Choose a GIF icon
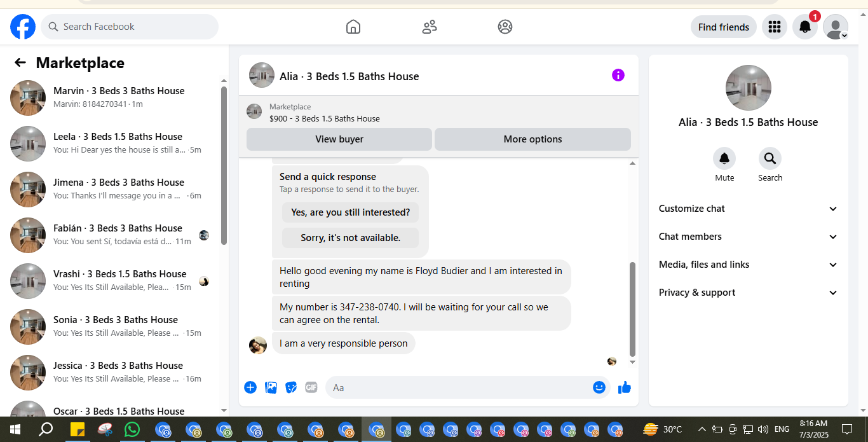 click(x=311, y=387)
